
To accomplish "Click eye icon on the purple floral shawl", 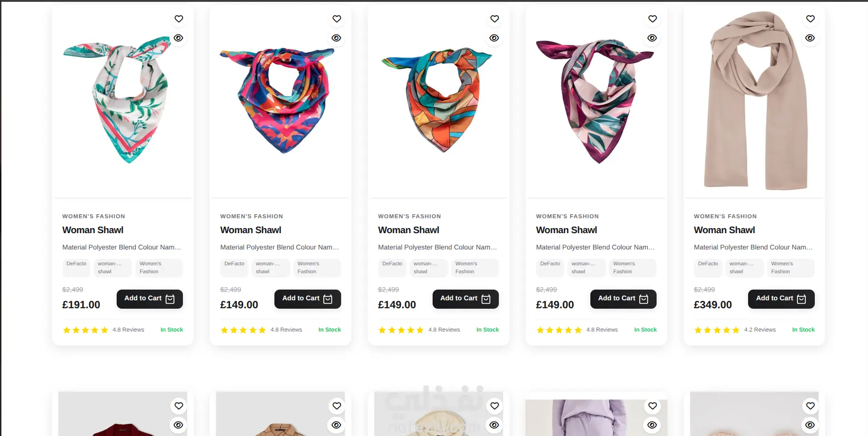I will [x=652, y=38].
